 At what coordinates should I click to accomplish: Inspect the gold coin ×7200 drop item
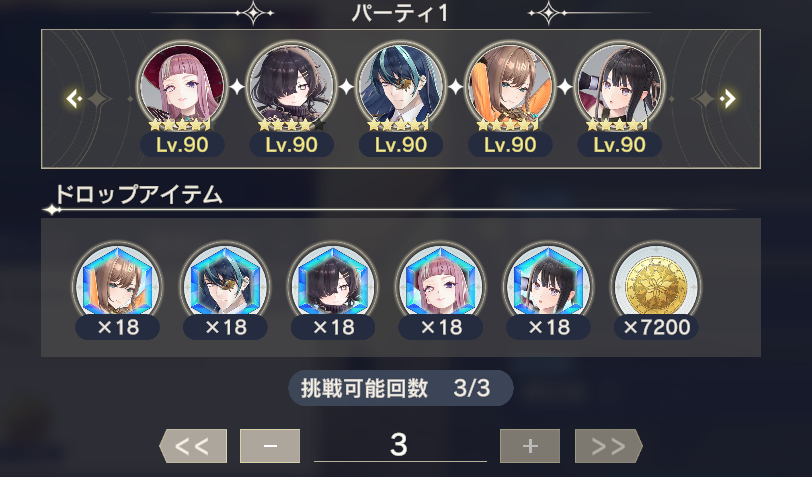pyautogui.click(x=656, y=286)
